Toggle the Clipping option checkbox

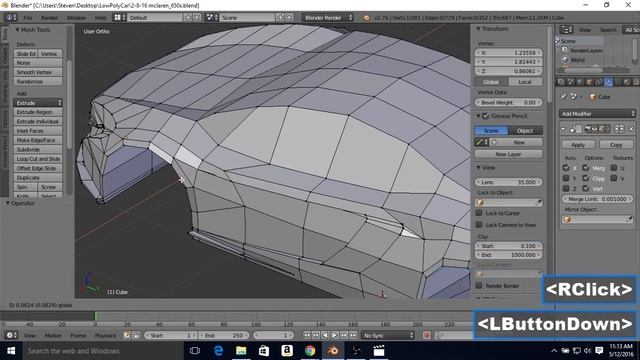pyautogui.click(x=586, y=178)
